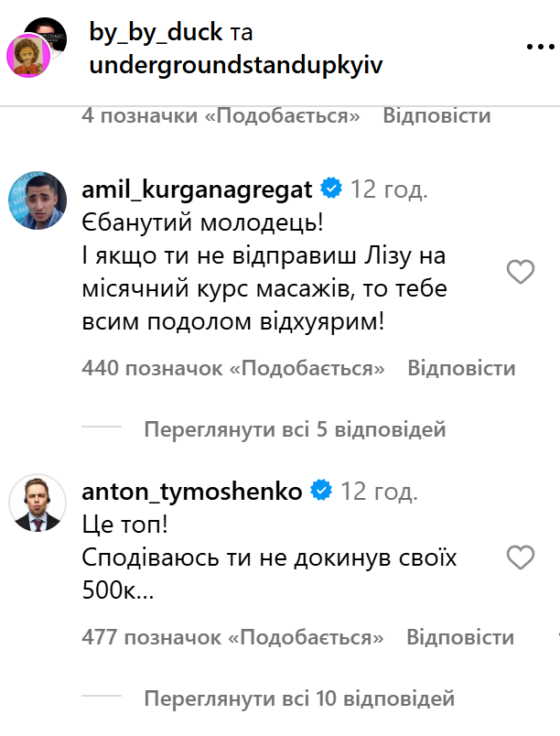Click Відповісти under the top comment
The width and height of the screenshot is (560, 736).
point(436,116)
